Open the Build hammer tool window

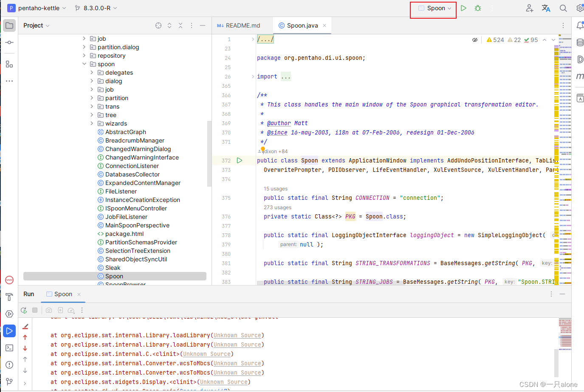click(x=9, y=297)
